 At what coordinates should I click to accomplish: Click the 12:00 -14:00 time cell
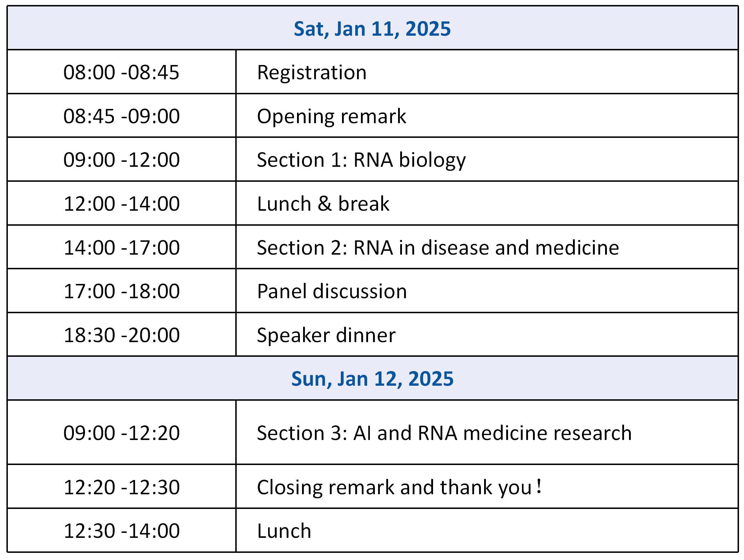121,203
